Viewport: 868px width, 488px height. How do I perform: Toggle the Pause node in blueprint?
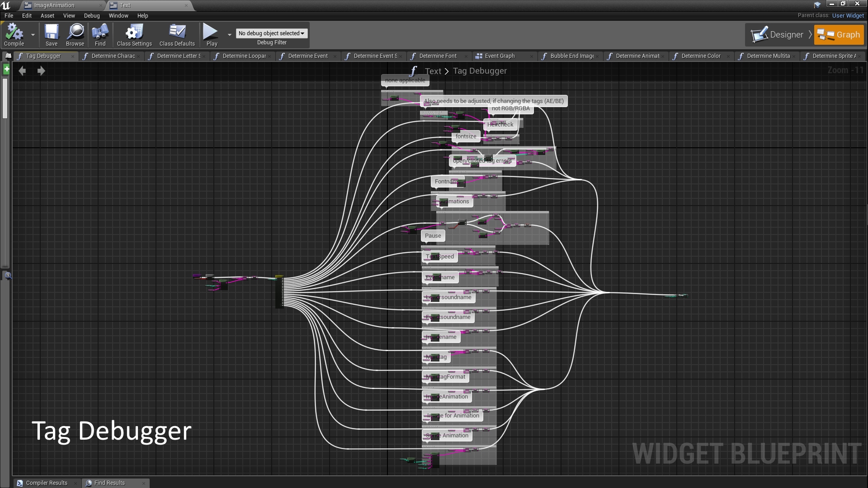tap(433, 235)
